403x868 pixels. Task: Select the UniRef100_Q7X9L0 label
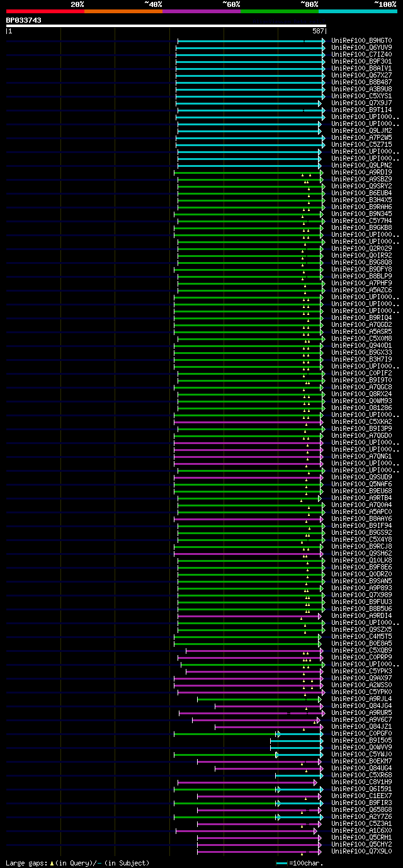(x=361, y=851)
